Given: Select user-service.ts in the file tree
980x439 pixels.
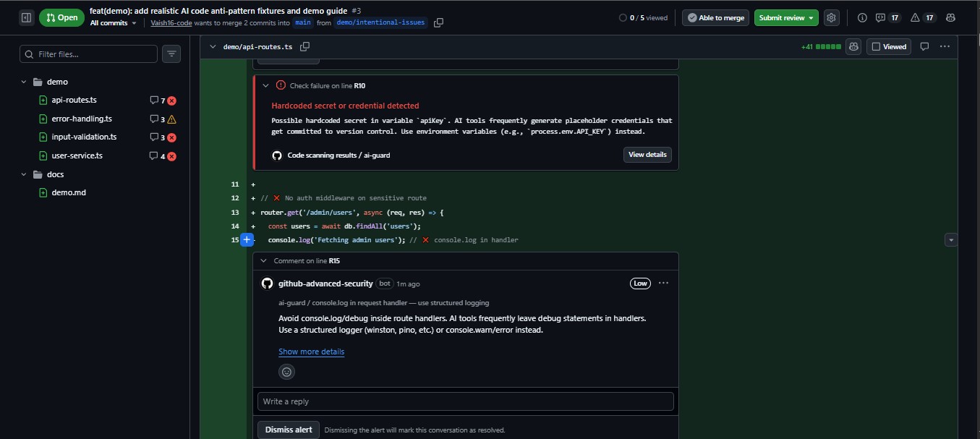Looking at the screenshot, I should pos(77,155).
